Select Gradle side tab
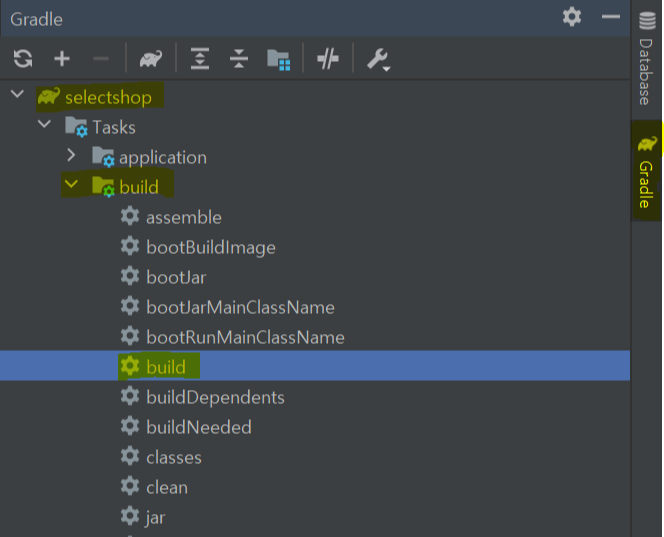This screenshot has width=664, height=537. click(x=647, y=171)
